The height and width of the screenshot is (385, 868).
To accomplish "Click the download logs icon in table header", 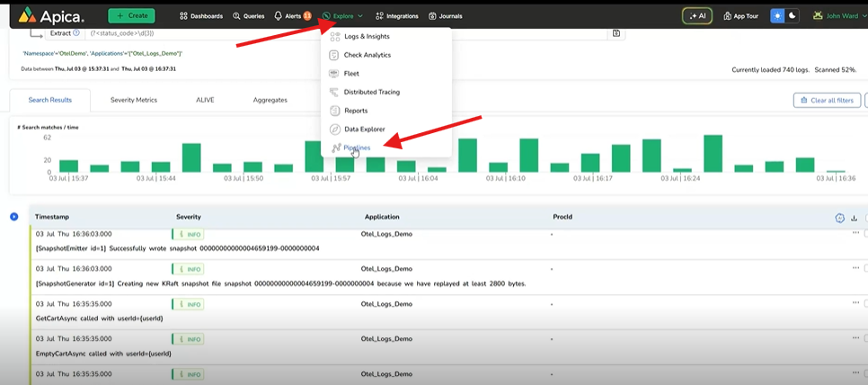I will [x=854, y=218].
